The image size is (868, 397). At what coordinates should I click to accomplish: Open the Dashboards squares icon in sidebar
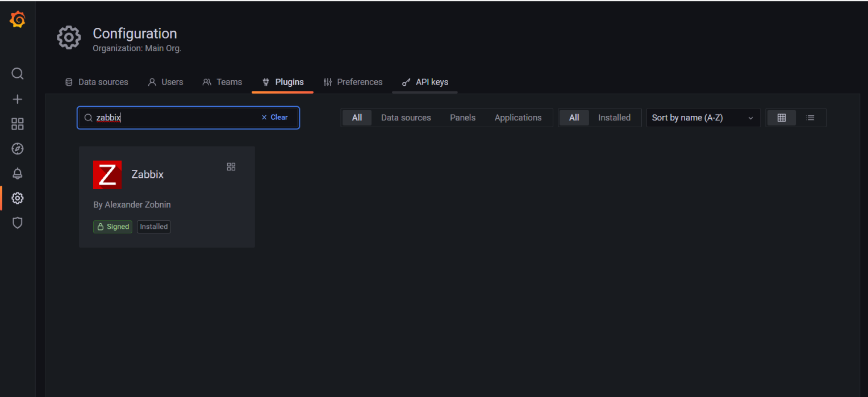tap(18, 124)
